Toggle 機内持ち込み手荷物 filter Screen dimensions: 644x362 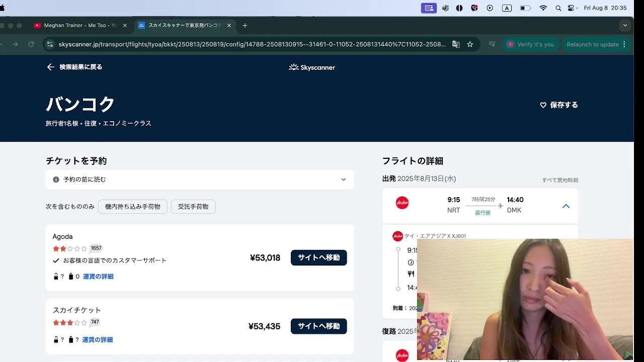133,207
